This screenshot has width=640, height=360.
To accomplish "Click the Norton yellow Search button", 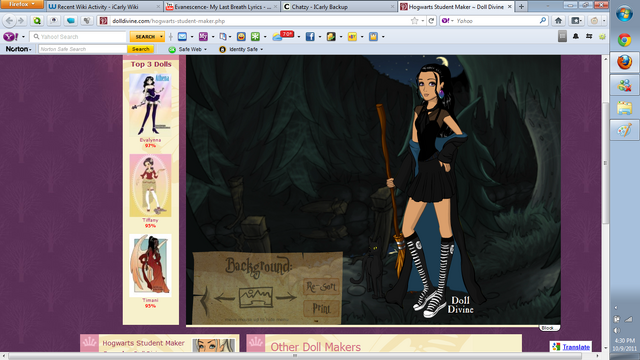I will [140, 49].
